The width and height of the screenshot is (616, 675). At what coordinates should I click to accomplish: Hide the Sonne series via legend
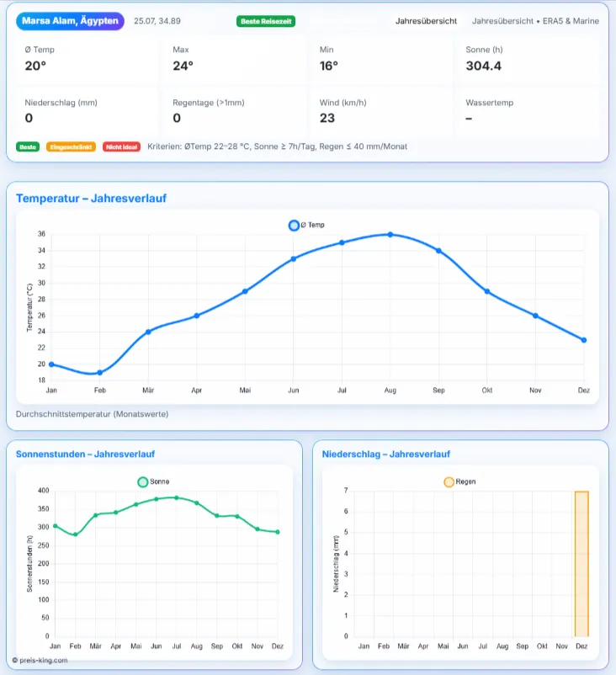click(154, 481)
